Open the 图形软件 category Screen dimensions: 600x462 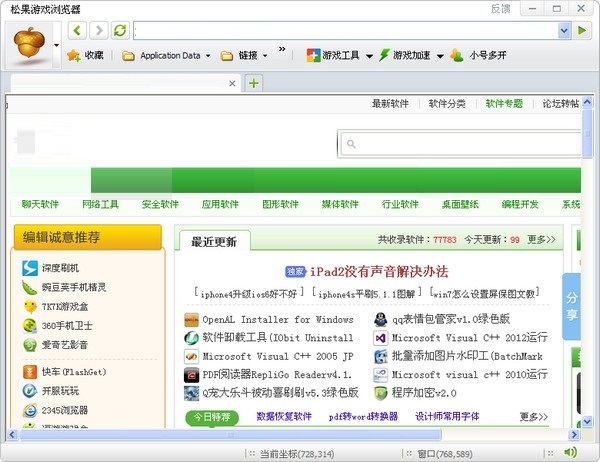click(280, 204)
